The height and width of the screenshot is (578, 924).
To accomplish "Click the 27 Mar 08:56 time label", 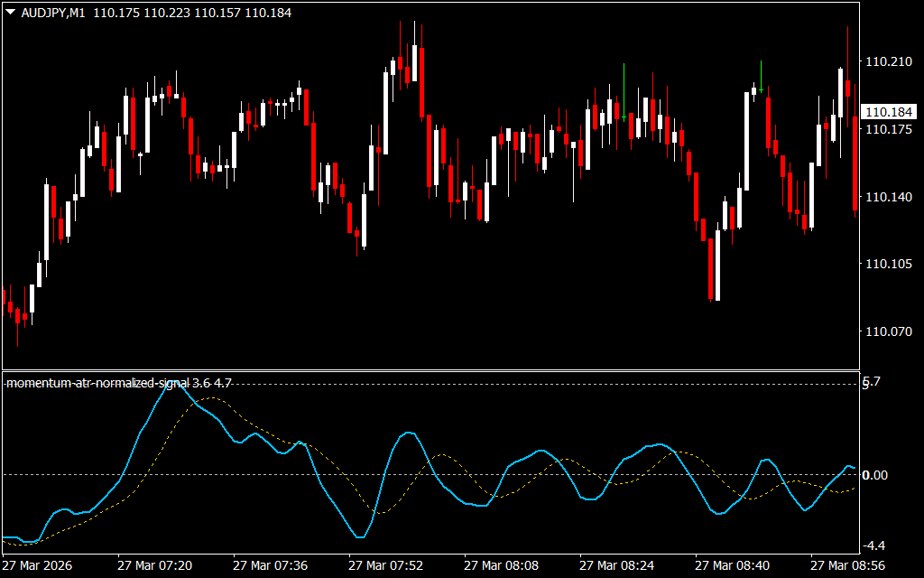I will point(847,565).
